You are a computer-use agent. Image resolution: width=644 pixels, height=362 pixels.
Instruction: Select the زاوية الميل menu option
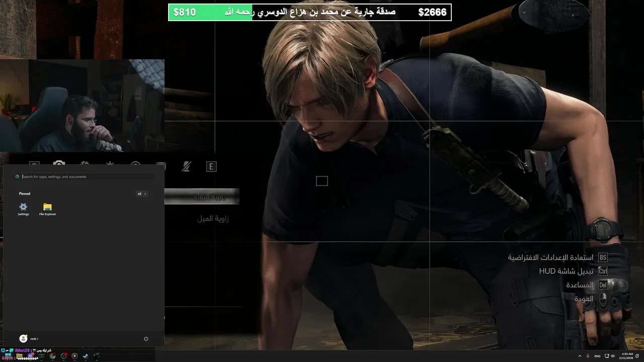[213, 219]
